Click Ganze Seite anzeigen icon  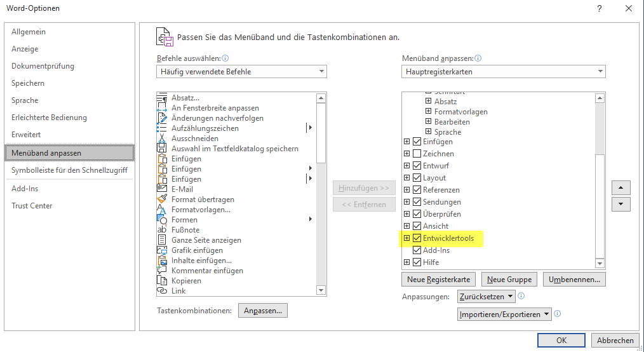pyautogui.click(x=162, y=240)
